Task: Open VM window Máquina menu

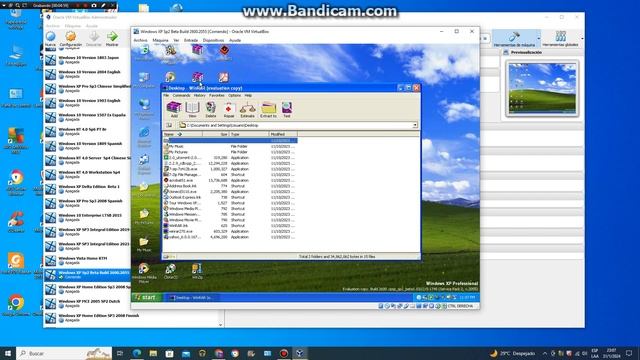Action: (x=160, y=40)
